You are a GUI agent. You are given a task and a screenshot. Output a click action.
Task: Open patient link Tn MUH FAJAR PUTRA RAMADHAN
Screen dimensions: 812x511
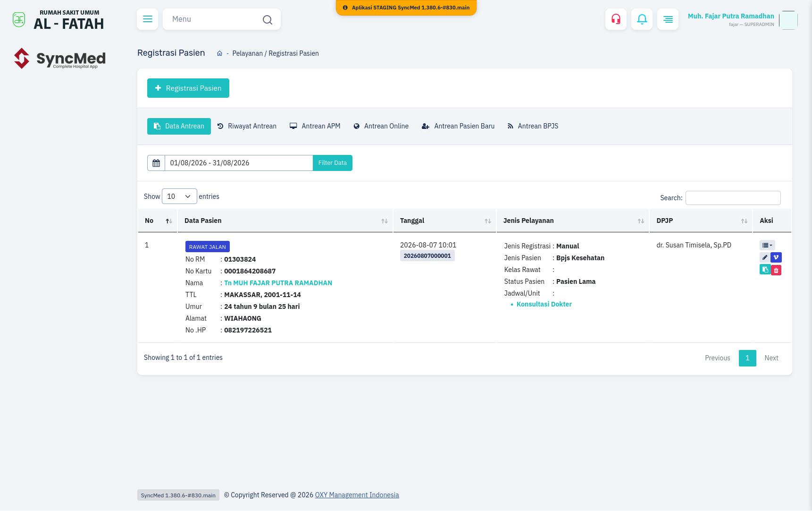click(x=278, y=283)
